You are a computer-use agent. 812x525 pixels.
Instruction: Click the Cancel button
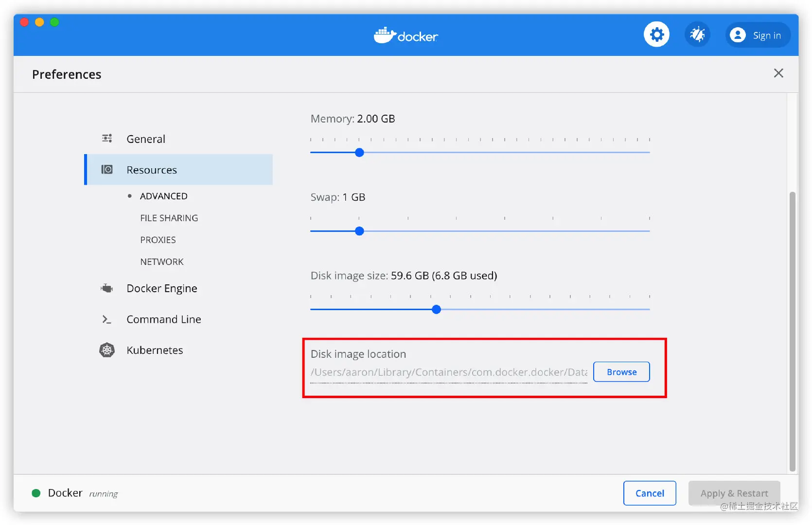click(650, 493)
